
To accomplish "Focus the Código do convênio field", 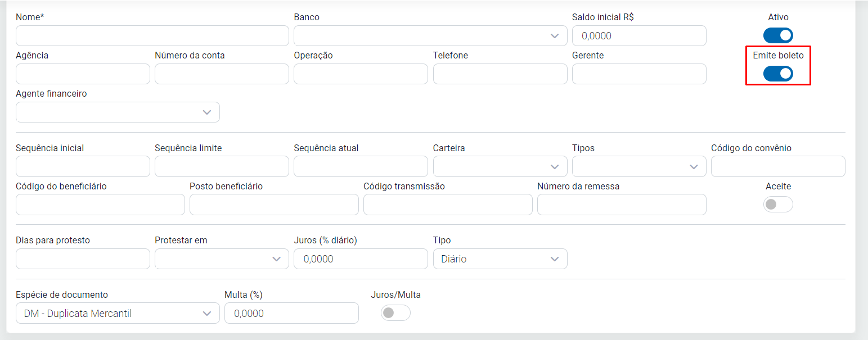I will tap(777, 166).
